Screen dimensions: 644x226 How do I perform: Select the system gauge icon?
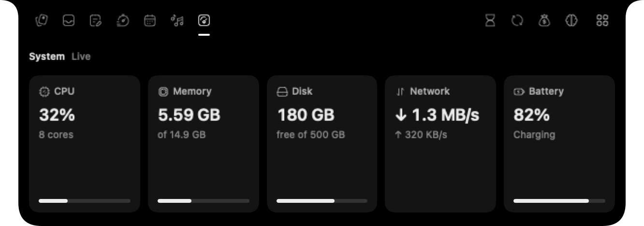pyautogui.click(x=204, y=21)
